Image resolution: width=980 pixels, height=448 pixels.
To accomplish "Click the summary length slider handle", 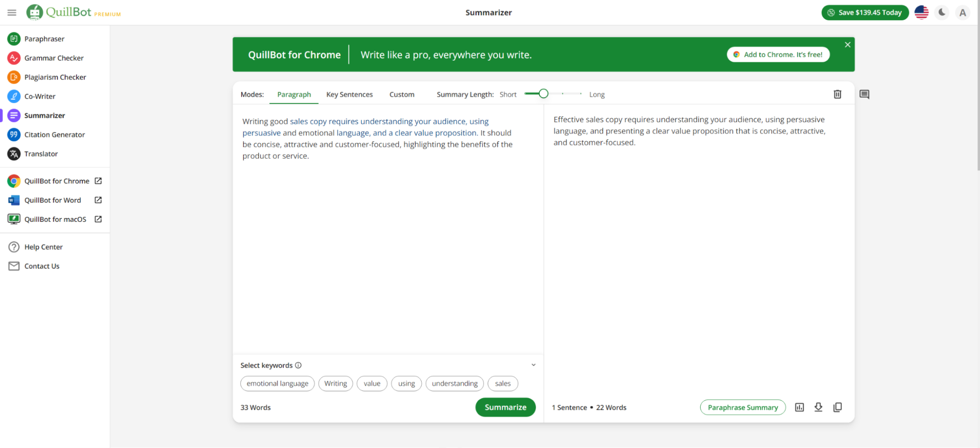I will [x=543, y=94].
